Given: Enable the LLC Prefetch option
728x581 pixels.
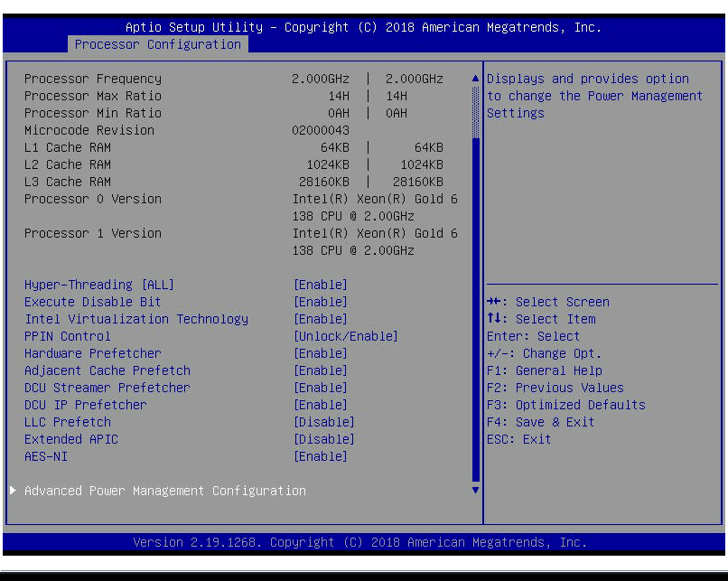Looking at the screenshot, I should click(67, 421).
